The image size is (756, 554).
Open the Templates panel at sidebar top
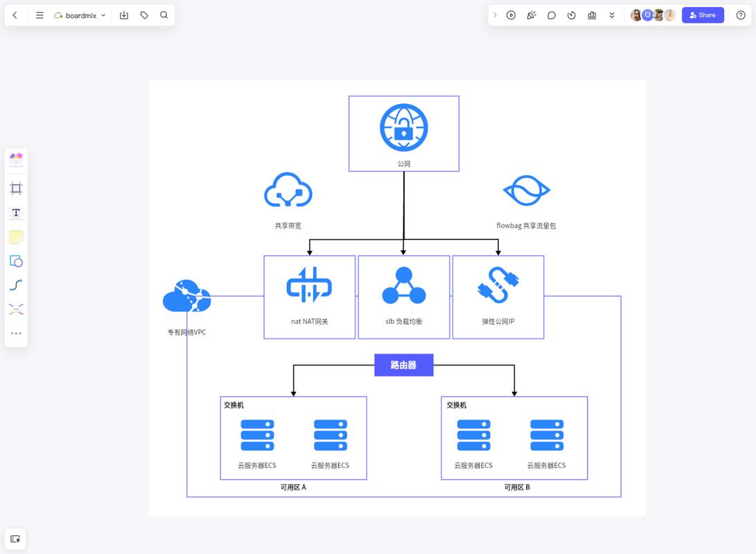pos(15,159)
